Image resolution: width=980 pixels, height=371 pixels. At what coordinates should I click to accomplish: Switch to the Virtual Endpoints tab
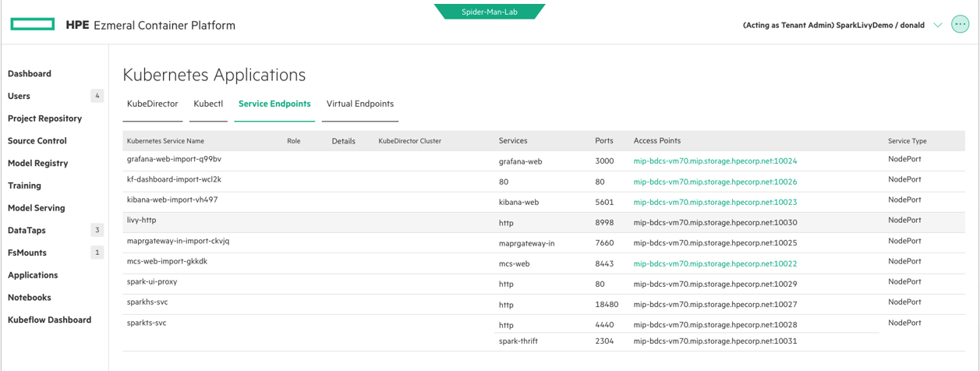(x=360, y=104)
